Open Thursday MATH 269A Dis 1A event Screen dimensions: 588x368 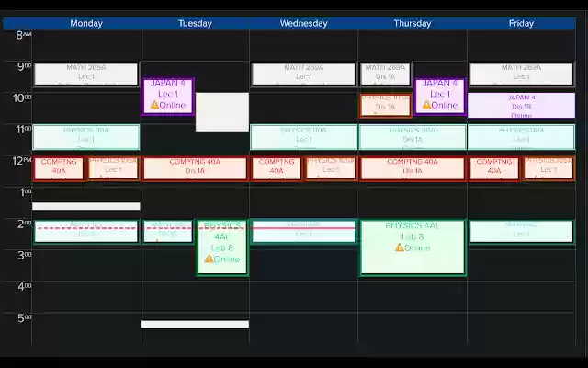(x=386, y=75)
